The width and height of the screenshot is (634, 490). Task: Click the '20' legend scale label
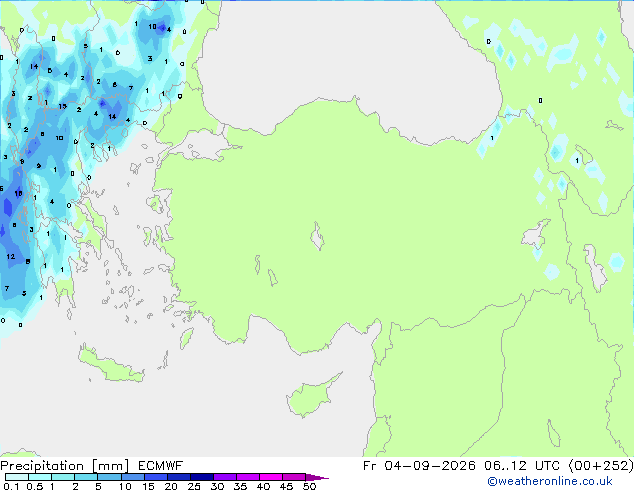click(x=171, y=486)
